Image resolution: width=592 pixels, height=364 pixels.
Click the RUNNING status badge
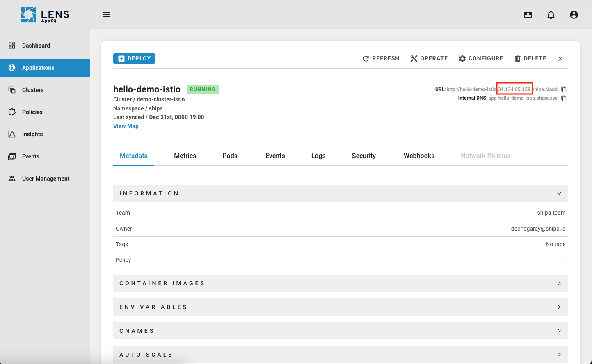[203, 89]
